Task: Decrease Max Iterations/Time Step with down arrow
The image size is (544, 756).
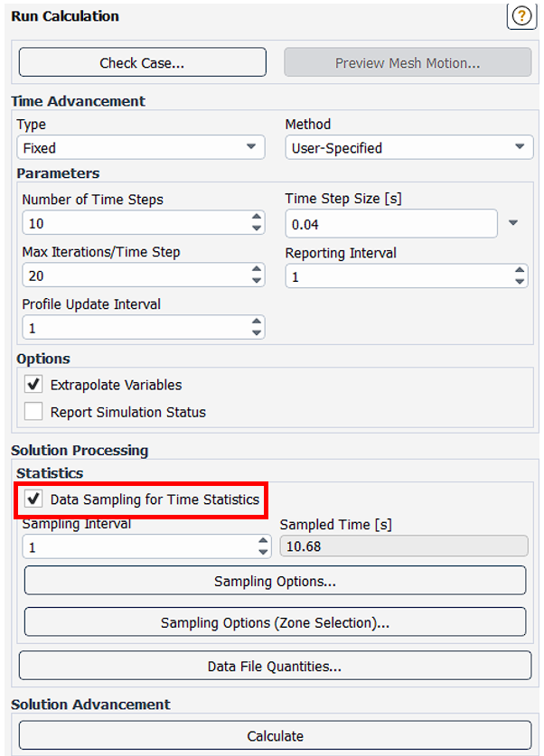Action: coord(257,281)
